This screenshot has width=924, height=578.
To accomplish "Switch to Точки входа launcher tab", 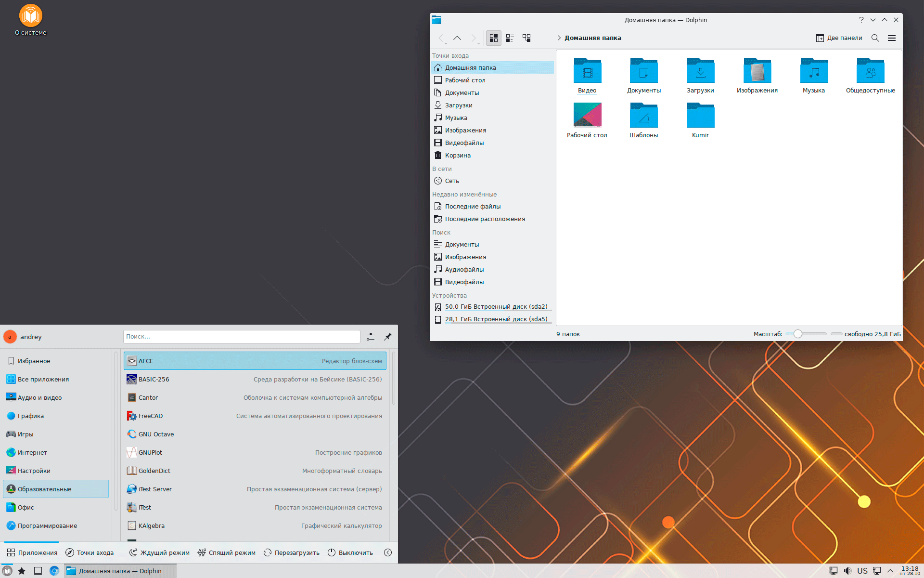I will [90, 552].
